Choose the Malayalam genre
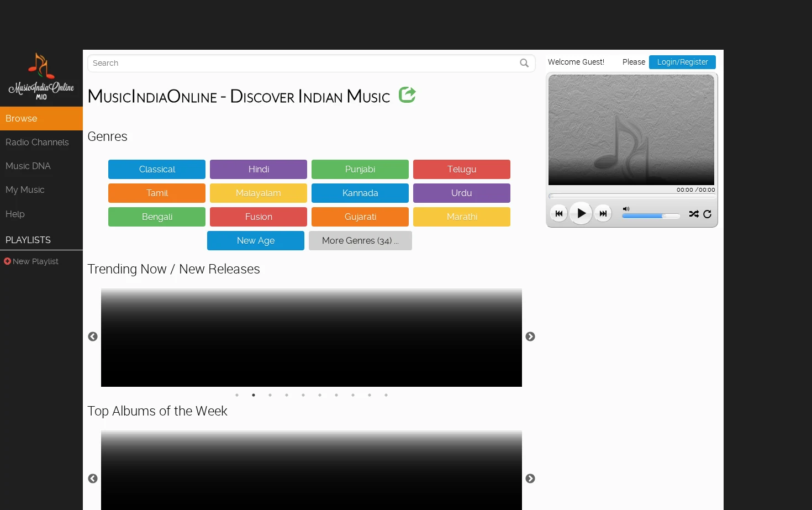Screen dimensions: 812x510 click(x=259, y=193)
